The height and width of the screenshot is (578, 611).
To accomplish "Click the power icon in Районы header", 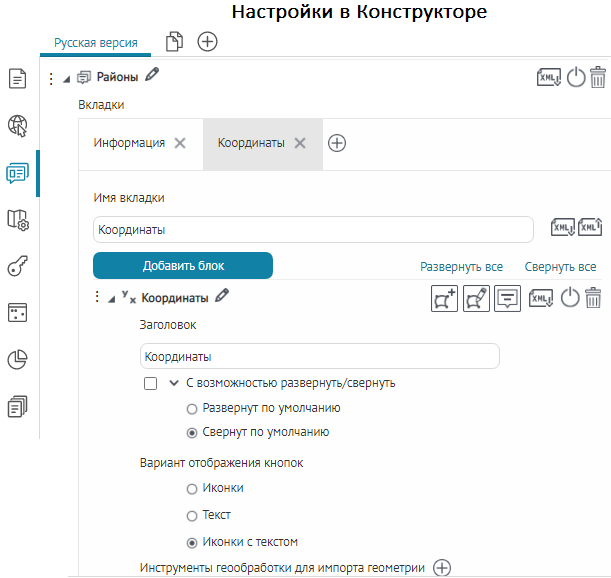I will 575,78.
